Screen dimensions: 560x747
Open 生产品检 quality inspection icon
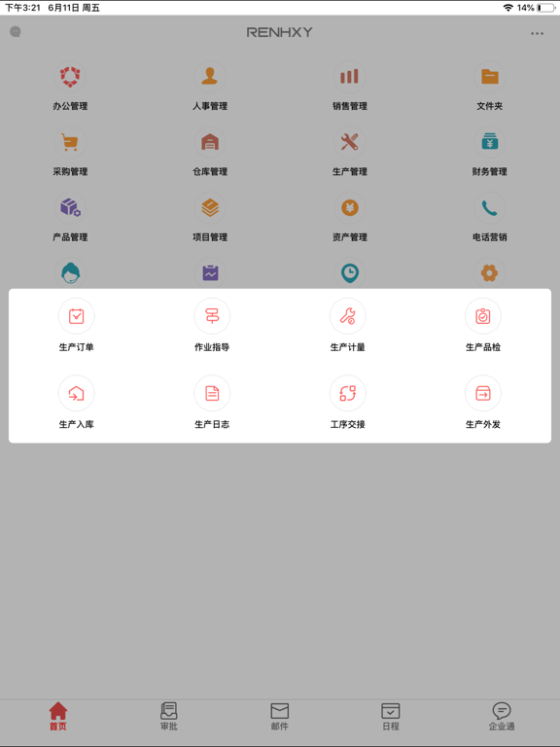click(x=483, y=316)
